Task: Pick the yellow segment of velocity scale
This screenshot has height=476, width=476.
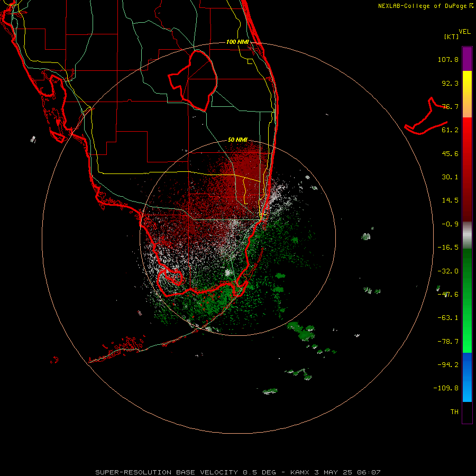Action: [x=467, y=94]
